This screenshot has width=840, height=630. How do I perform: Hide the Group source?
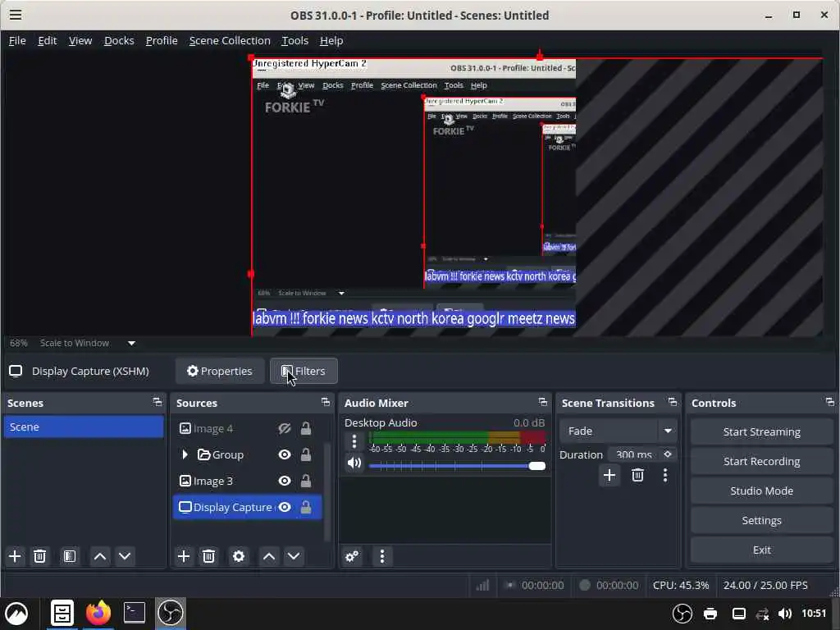coord(285,454)
